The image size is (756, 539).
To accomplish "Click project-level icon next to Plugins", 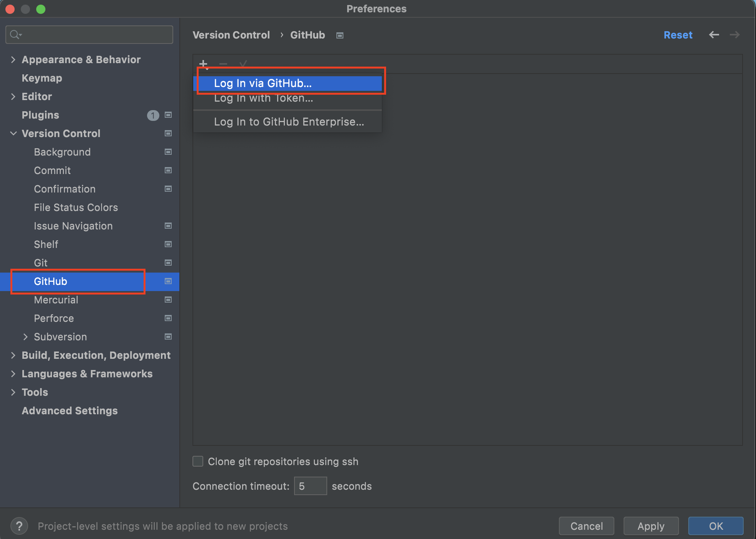I will click(x=168, y=115).
